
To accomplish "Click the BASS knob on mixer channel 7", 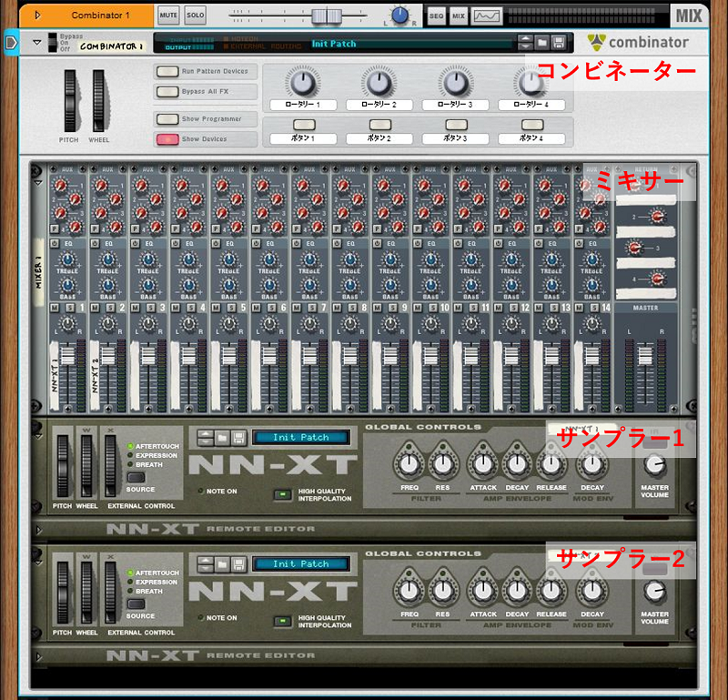I will tap(309, 285).
